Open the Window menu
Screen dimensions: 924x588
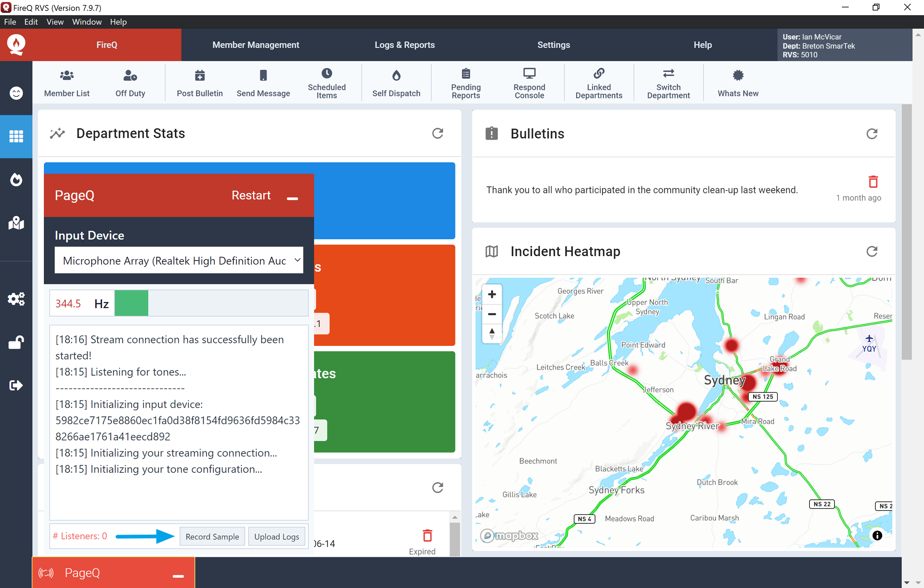(87, 22)
